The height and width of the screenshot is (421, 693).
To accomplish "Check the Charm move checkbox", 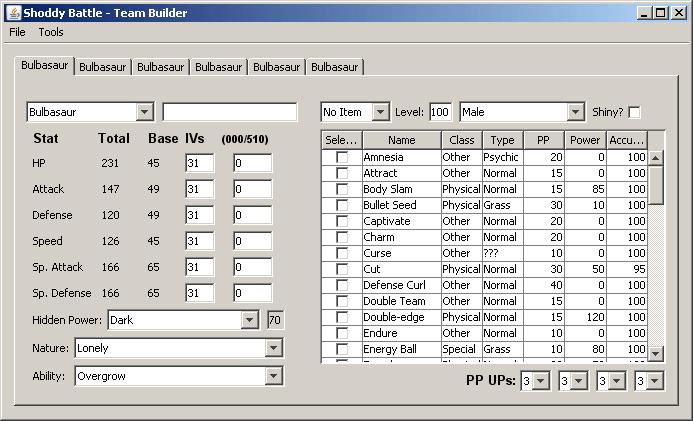I will pos(342,237).
